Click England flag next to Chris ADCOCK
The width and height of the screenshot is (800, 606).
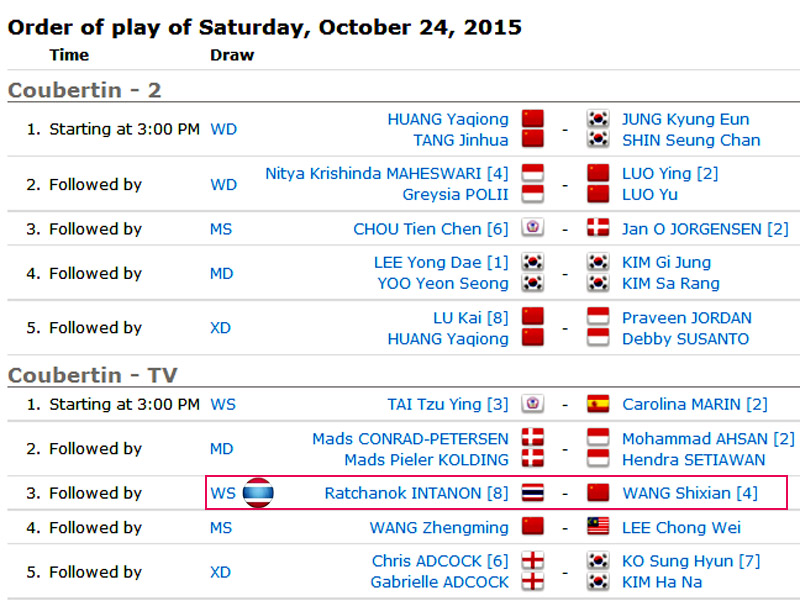[x=533, y=561]
